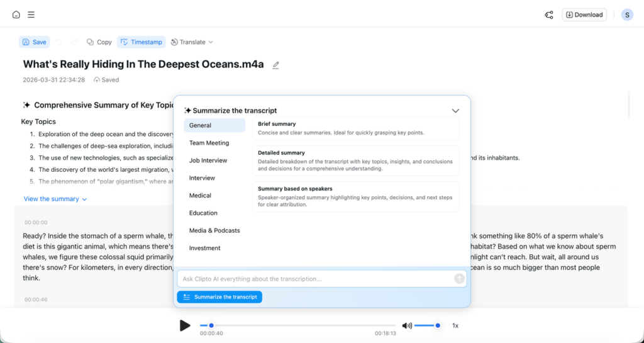Screen dimensions: 644x343
Task: Mute audio with the speaker icon
Action: pyautogui.click(x=407, y=325)
